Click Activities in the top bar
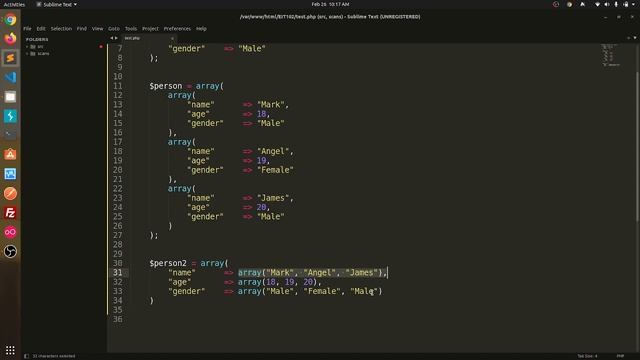This screenshot has width=640, height=360. click(14, 4)
